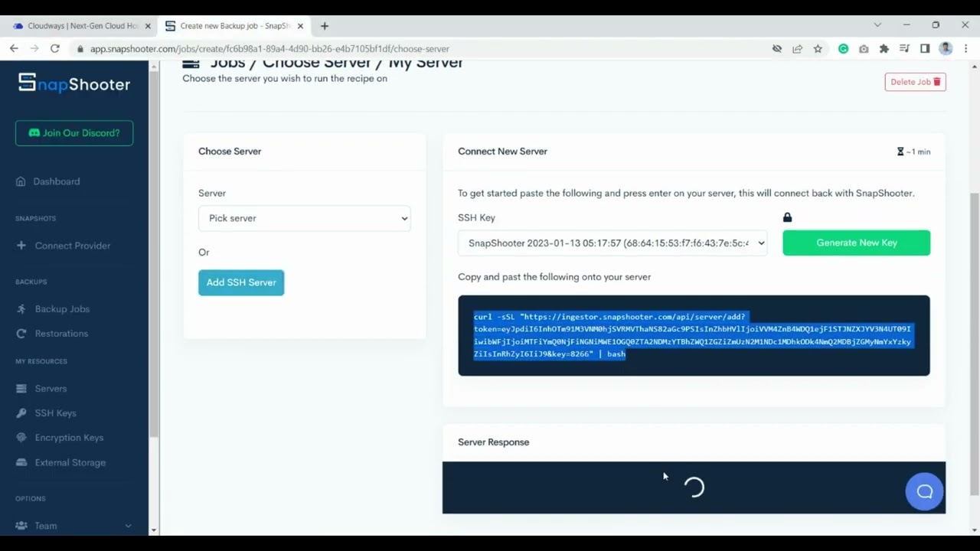Close the Cloudways browser tab
The height and width of the screenshot is (551, 980).
[x=148, y=26]
